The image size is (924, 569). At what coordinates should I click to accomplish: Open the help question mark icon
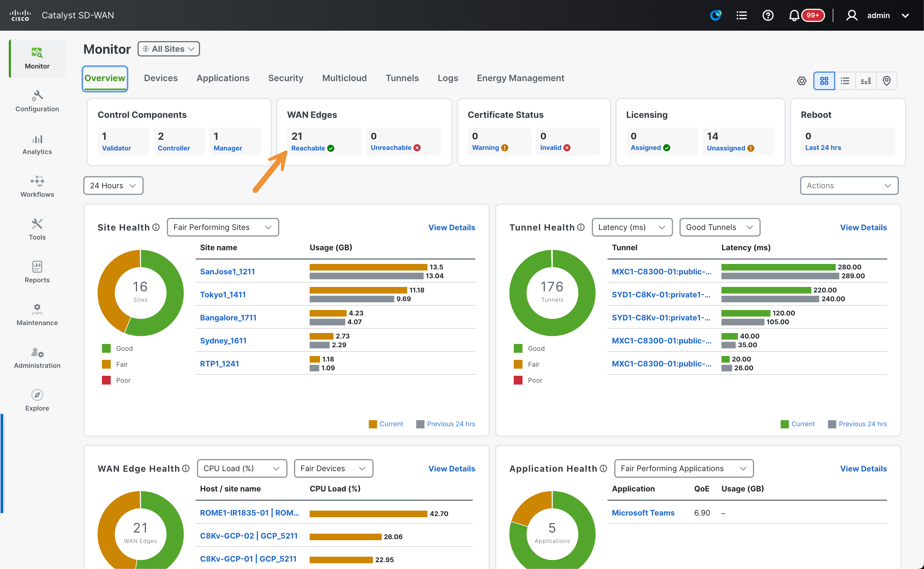click(768, 15)
